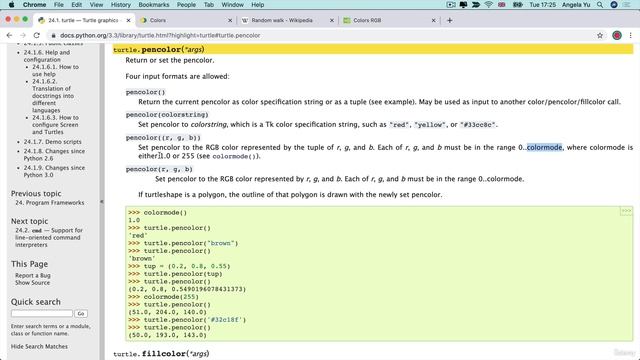Click Hide Search Matches link
The width and height of the screenshot is (640, 360).
click(x=39, y=347)
